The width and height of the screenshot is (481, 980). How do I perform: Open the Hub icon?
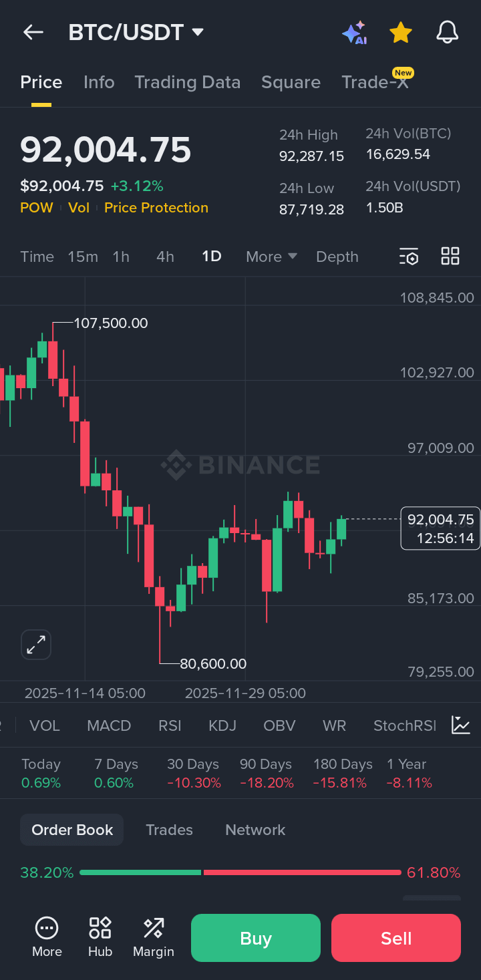click(x=100, y=937)
